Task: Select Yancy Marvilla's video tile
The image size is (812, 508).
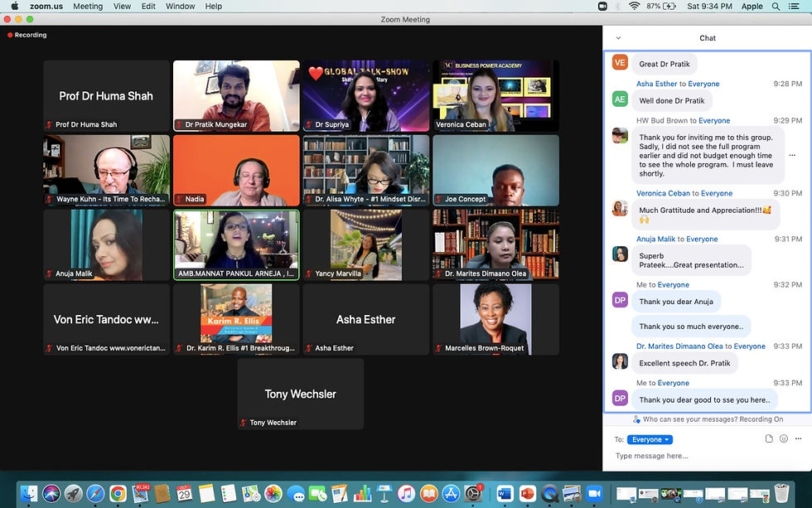Action: click(x=366, y=245)
